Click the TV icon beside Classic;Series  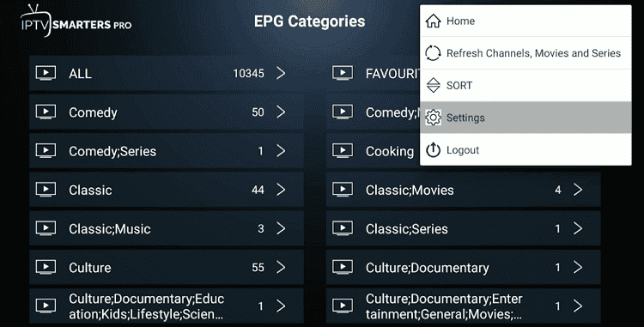click(x=343, y=228)
